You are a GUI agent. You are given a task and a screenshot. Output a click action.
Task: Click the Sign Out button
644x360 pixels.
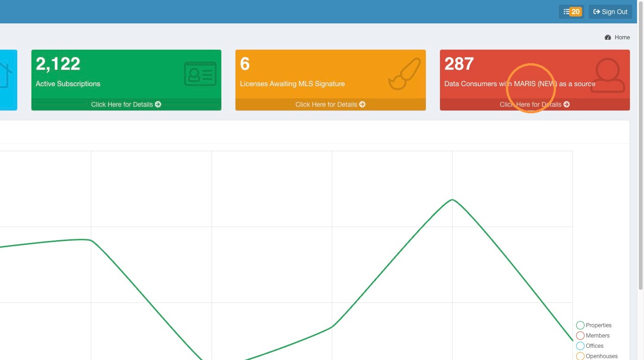[610, 12]
